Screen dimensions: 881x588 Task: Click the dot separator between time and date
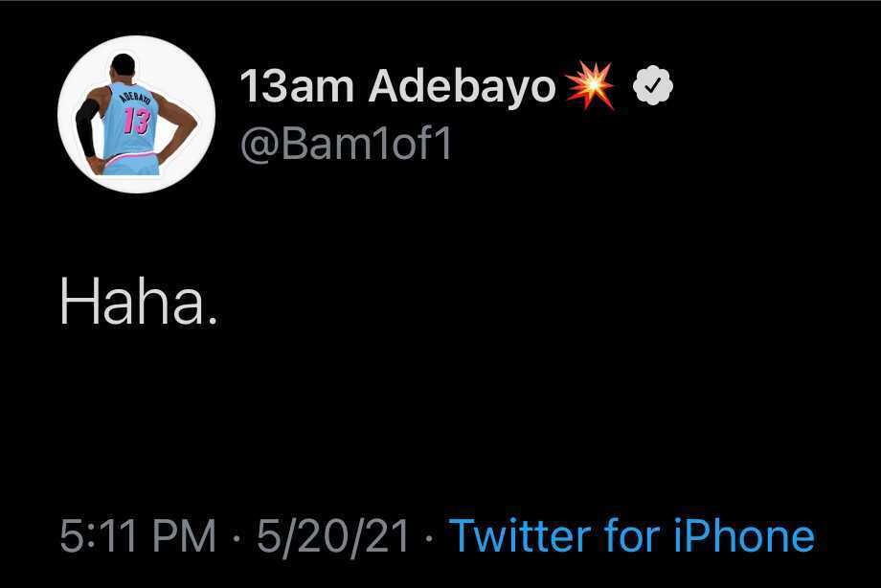point(237,537)
